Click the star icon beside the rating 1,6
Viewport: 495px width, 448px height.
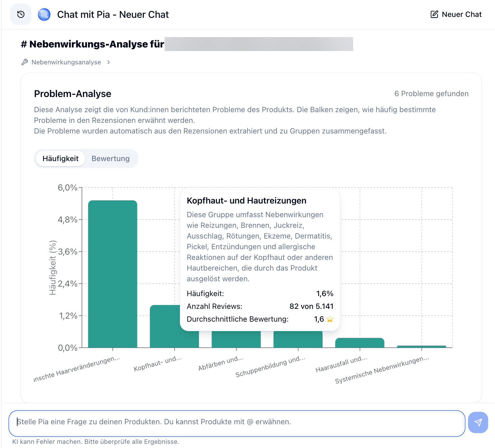pyautogui.click(x=329, y=319)
